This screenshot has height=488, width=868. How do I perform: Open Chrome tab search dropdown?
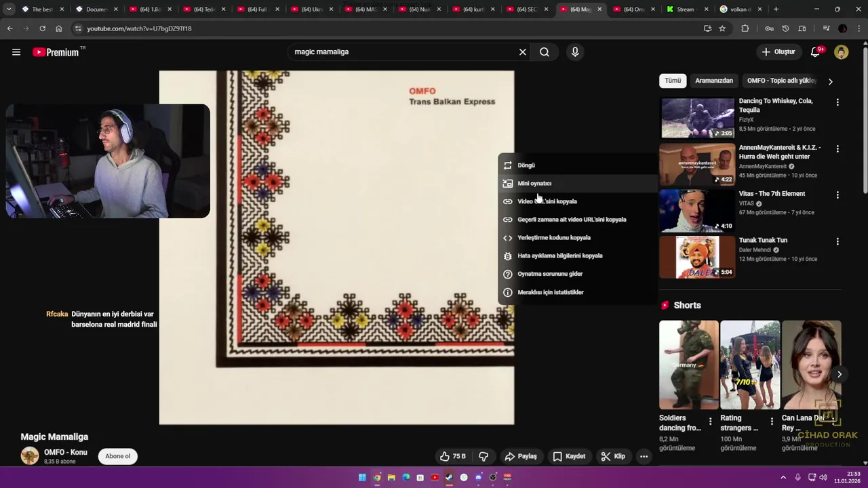tap(9, 9)
